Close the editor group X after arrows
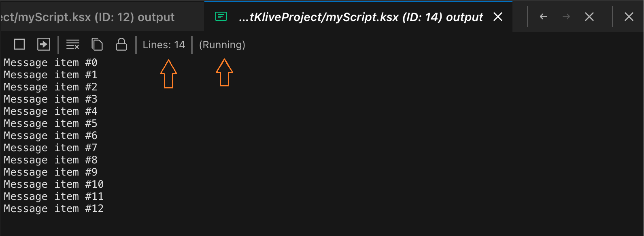The height and width of the screenshot is (236, 644). tap(589, 17)
